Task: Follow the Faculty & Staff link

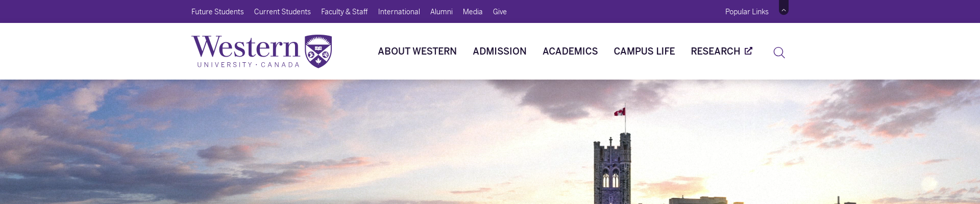Action: (x=344, y=12)
